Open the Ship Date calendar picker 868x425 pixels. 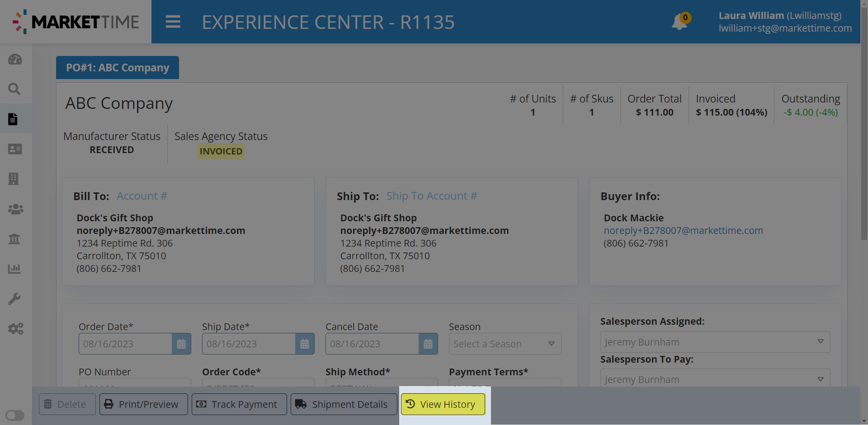click(305, 344)
